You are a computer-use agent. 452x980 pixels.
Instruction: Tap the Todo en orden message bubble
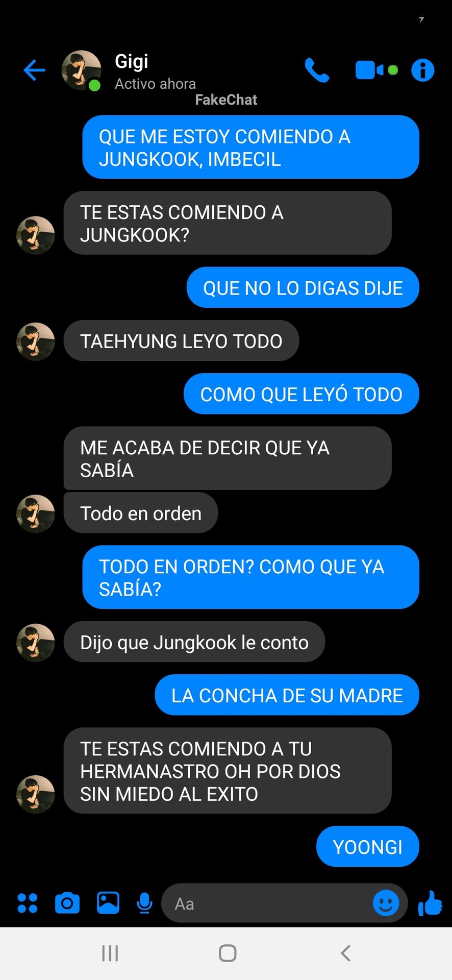pyautogui.click(x=141, y=513)
